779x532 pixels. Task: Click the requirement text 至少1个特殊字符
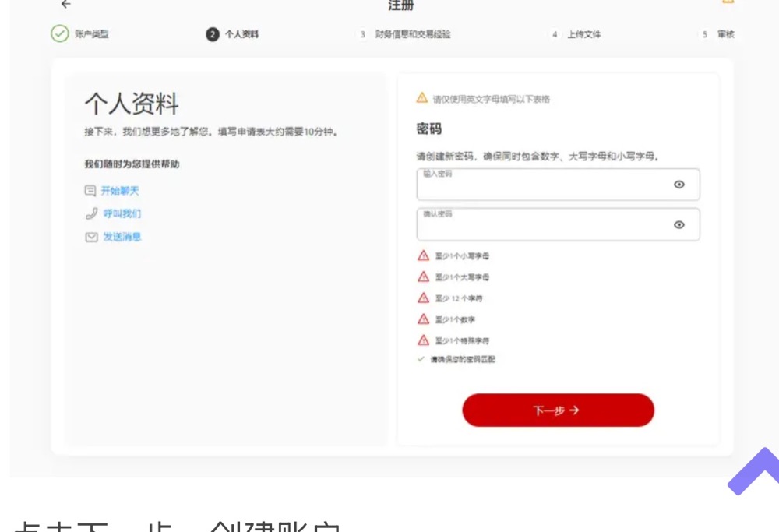point(462,340)
